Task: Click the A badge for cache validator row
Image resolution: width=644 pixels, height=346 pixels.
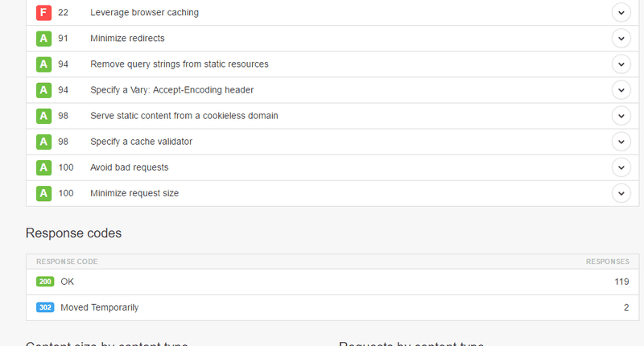Action: pyautogui.click(x=43, y=142)
